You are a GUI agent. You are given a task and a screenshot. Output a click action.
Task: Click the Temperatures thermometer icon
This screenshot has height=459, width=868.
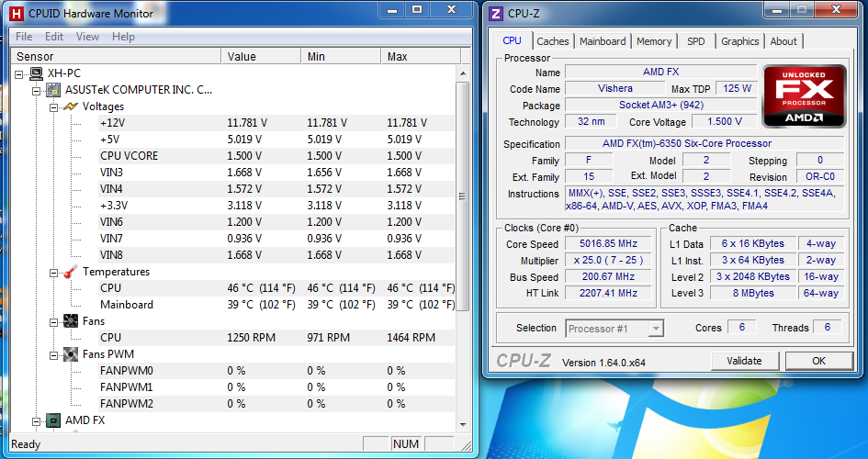tap(71, 272)
